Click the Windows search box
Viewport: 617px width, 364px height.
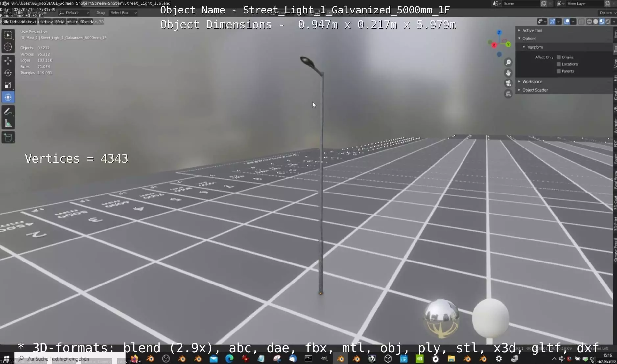(70, 359)
